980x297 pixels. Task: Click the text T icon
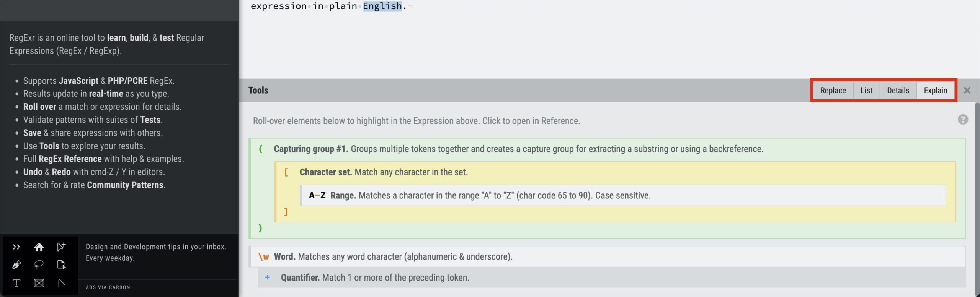(16, 283)
